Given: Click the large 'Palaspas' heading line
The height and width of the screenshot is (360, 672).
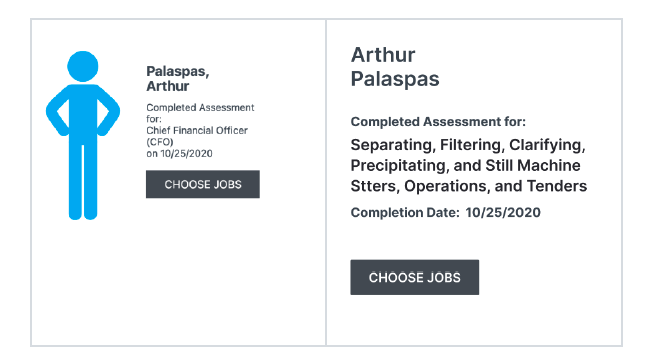Looking at the screenshot, I should (395, 79).
